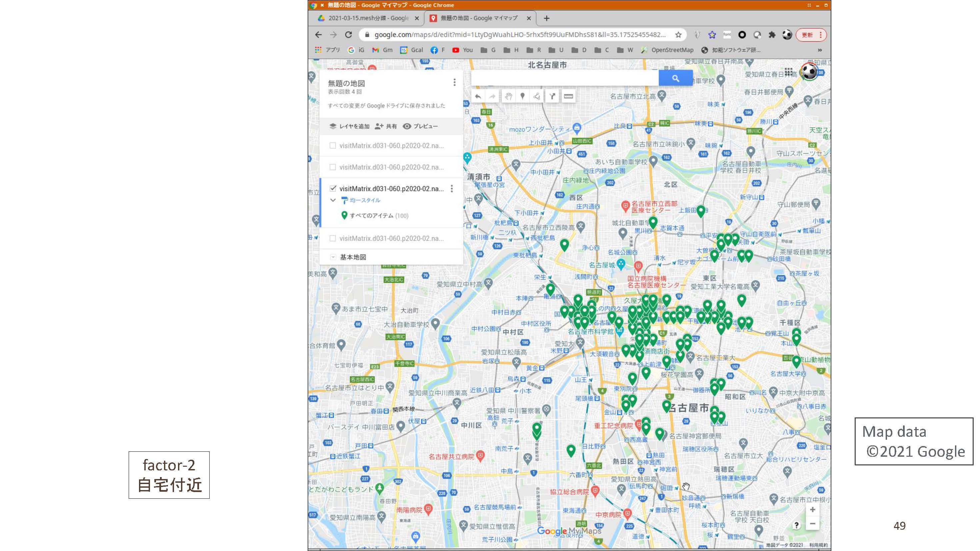Choose the draw line tool

537,97
